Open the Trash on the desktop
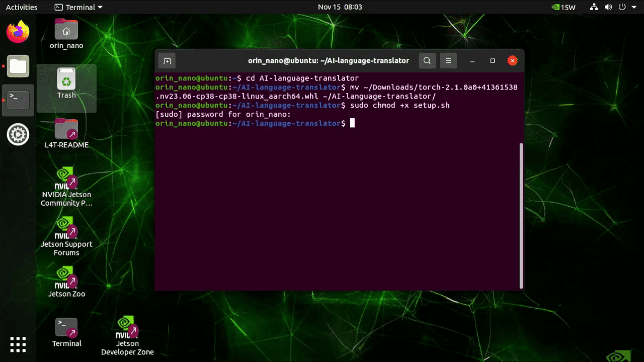The height and width of the screenshot is (362, 644). (66, 80)
